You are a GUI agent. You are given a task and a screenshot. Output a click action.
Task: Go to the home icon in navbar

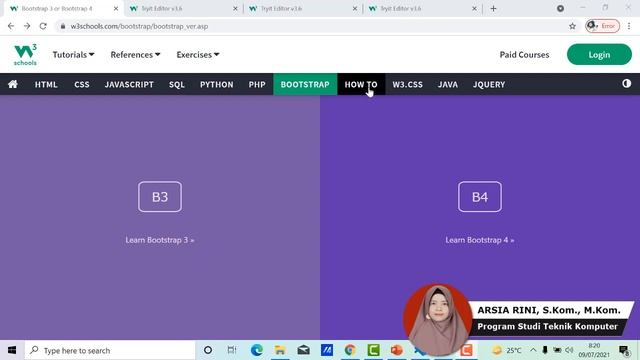[13, 84]
